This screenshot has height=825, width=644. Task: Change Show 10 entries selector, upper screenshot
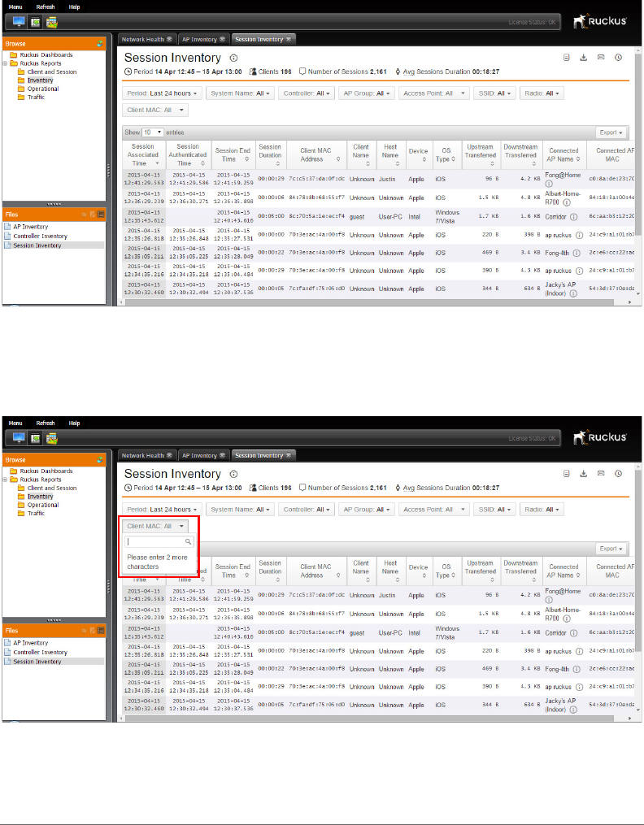(x=153, y=132)
